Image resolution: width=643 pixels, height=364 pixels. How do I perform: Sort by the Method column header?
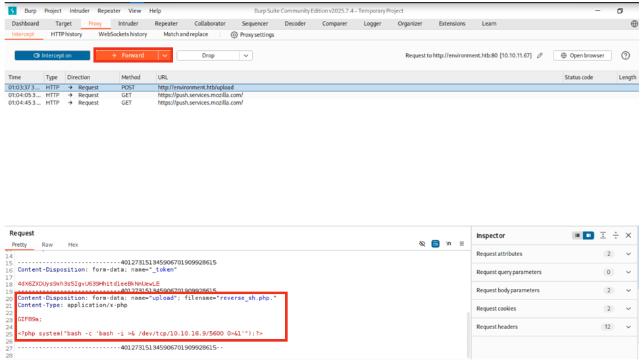pos(136,77)
